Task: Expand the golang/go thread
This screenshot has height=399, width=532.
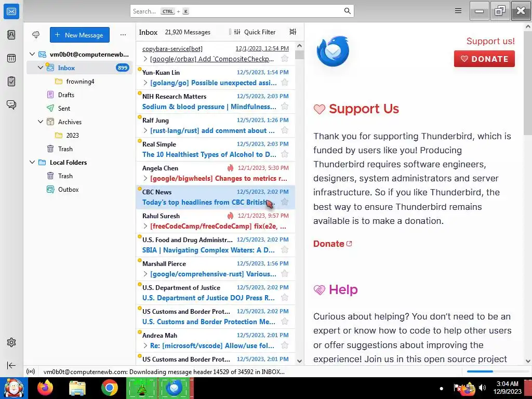Action: 145,83
